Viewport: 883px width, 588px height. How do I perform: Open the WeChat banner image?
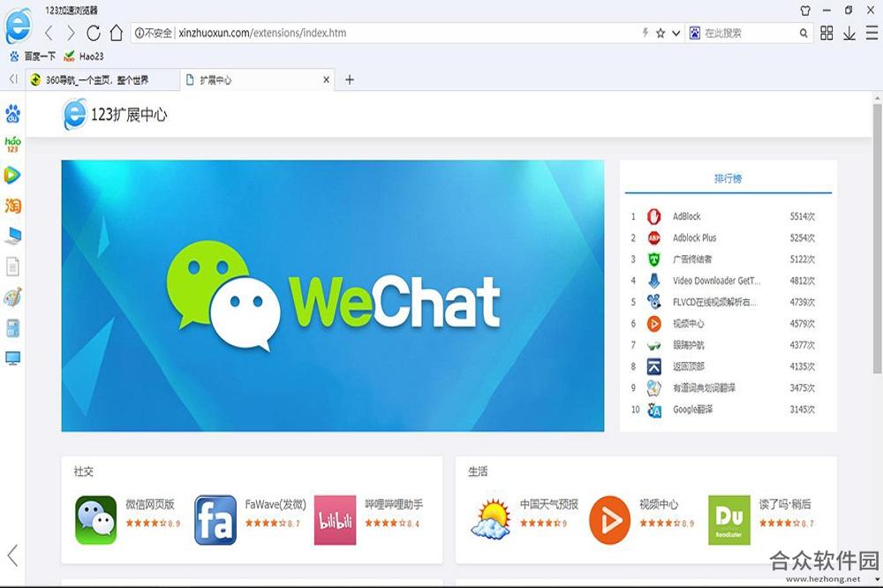333,296
